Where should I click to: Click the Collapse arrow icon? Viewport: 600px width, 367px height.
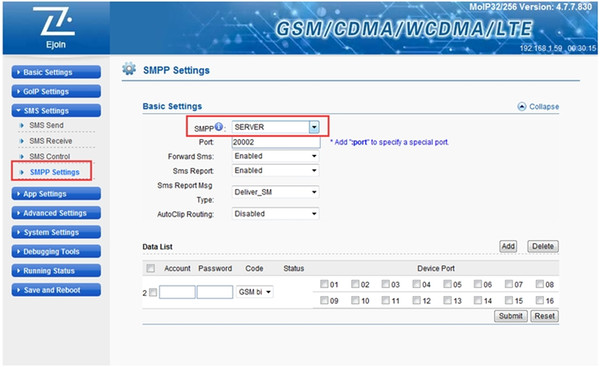pos(522,106)
